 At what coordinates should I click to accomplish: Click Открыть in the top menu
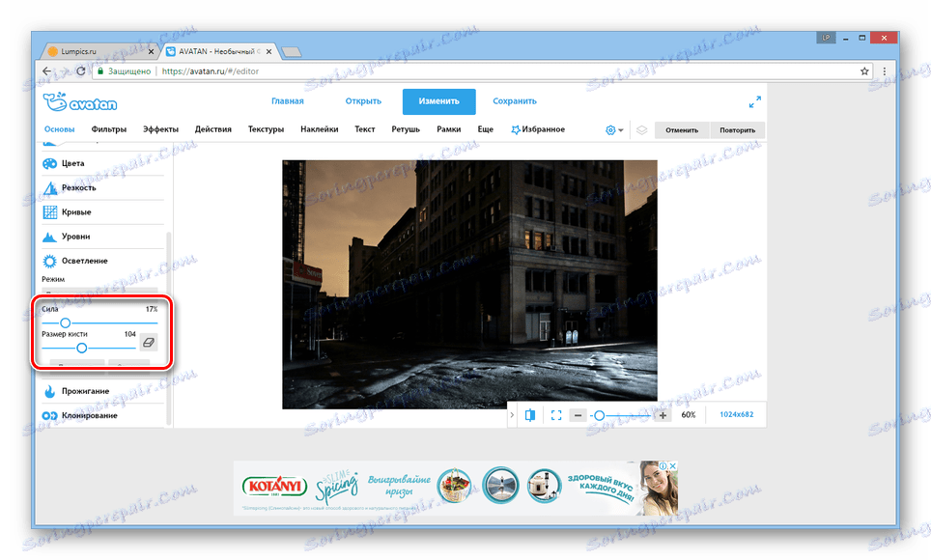tap(363, 101)
